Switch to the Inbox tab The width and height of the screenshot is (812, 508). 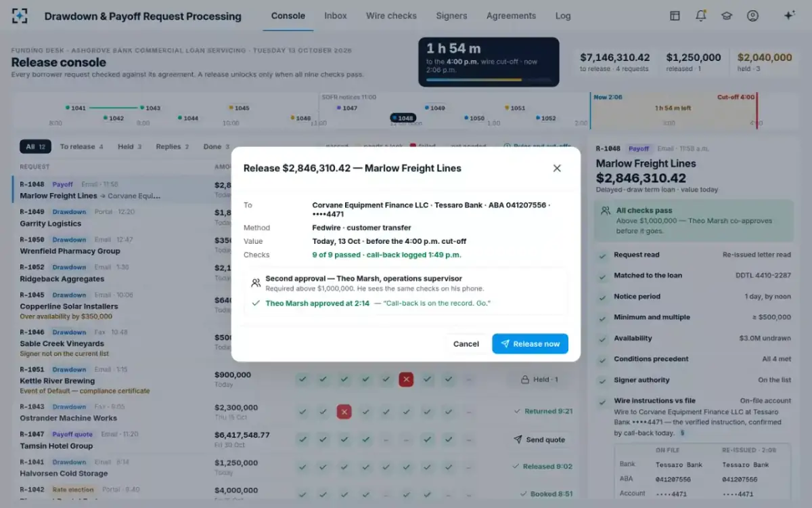336,16
